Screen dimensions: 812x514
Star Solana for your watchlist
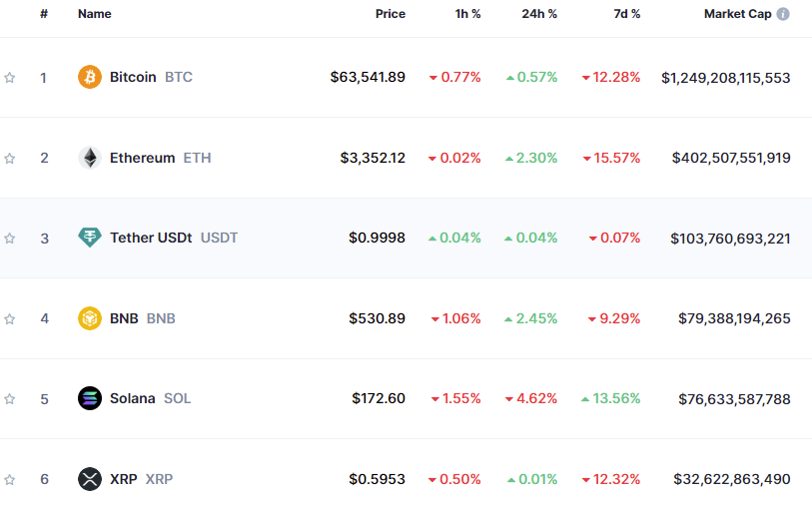pos(9,399)
